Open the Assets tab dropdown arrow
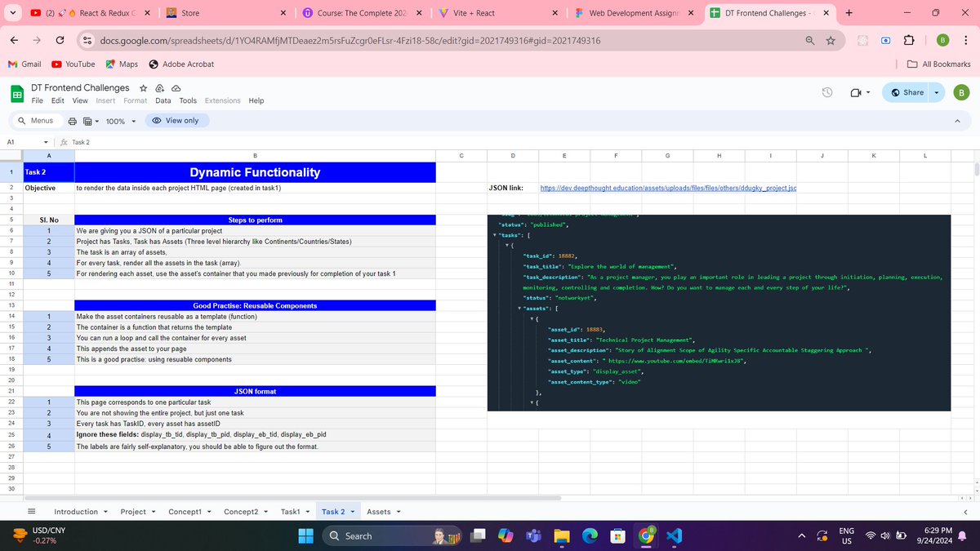The height and width of the screenshot is (551, 980). pos(399,513)
